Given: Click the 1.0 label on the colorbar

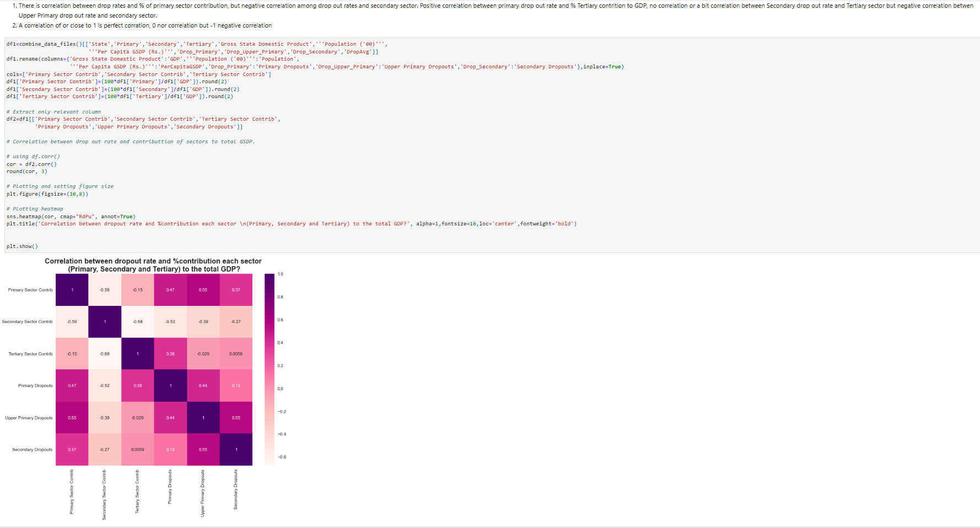Looking at the screenshot, I should pos(279,273).
